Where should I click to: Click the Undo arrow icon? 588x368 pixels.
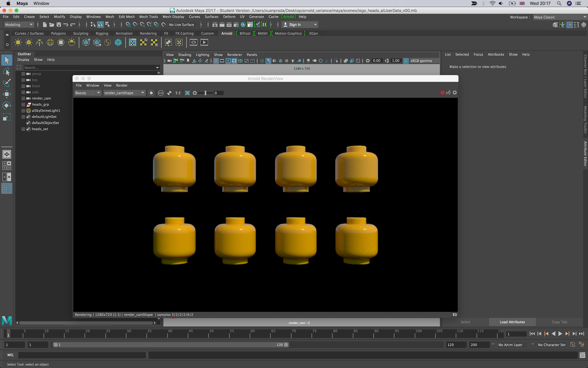[x=66, y=25]
